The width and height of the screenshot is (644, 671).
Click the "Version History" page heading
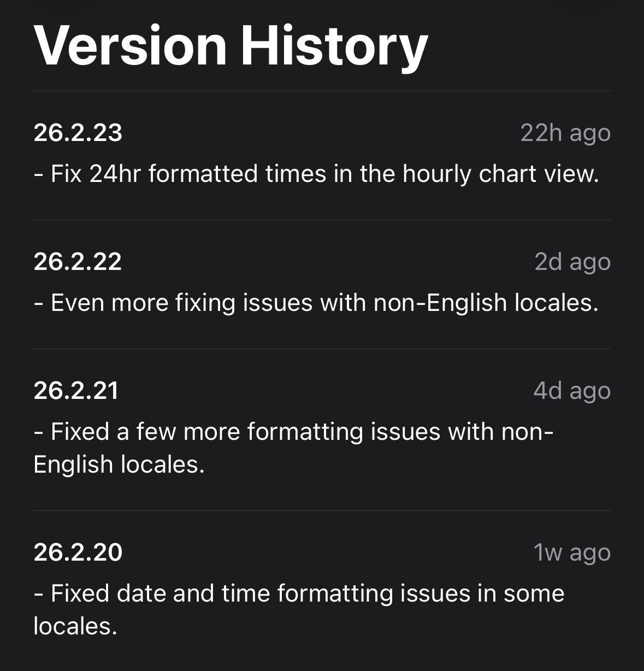231,46
